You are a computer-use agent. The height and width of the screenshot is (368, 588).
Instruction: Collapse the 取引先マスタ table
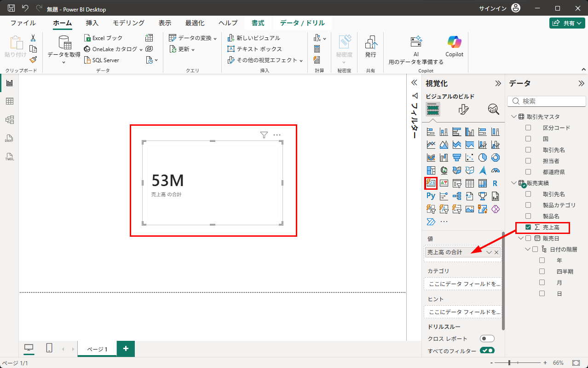coord(514,117)
